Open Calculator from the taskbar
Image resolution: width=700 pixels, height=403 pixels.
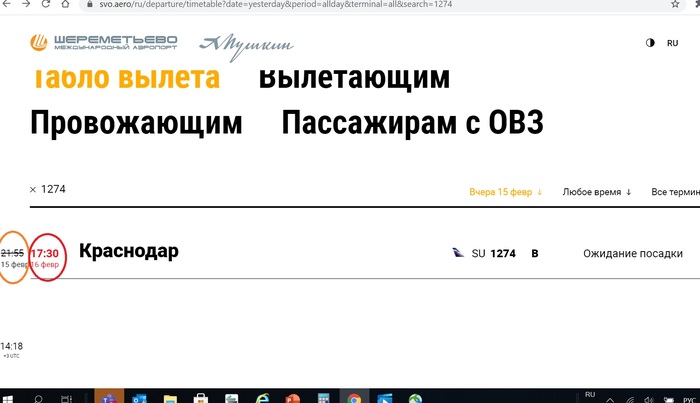(324, 398)
